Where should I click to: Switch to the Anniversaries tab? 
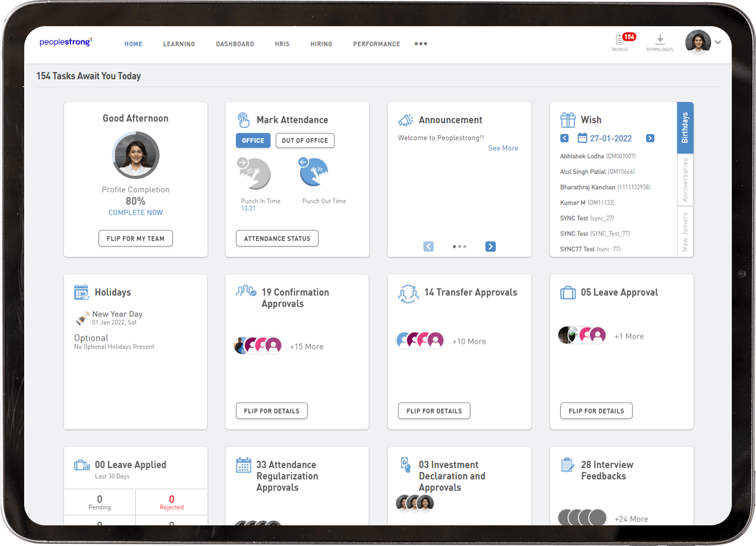(x=685, y=180)
